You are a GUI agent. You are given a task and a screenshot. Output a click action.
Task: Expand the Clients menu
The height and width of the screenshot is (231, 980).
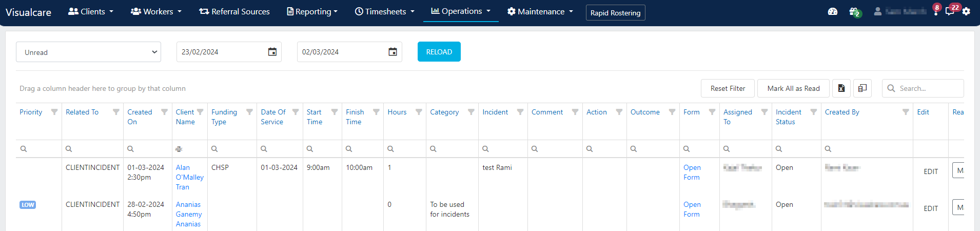[x=91, y=11]
